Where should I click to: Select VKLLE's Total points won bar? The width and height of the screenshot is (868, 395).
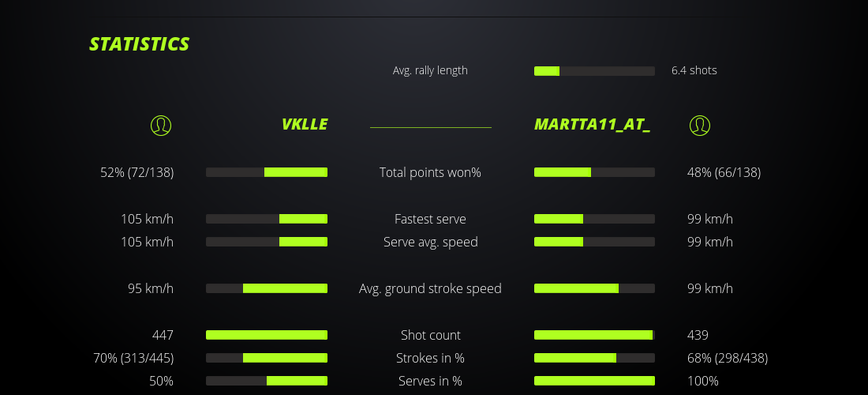[267, 172]
